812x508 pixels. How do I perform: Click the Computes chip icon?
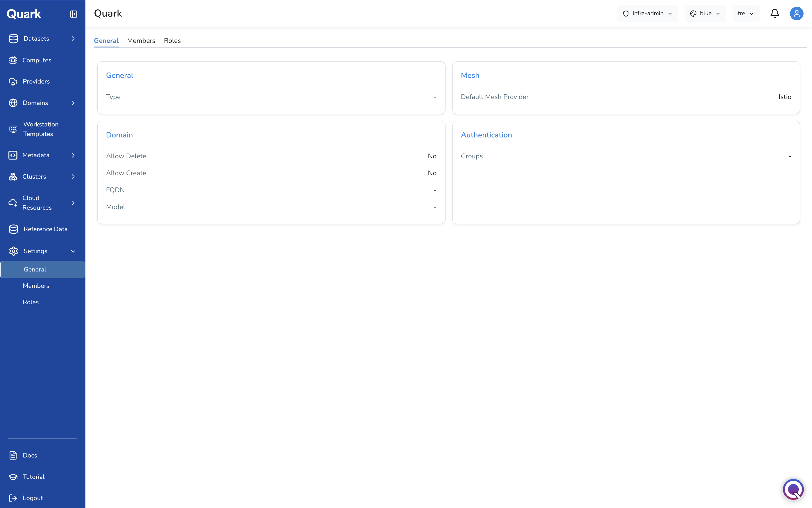pos(13,60)
